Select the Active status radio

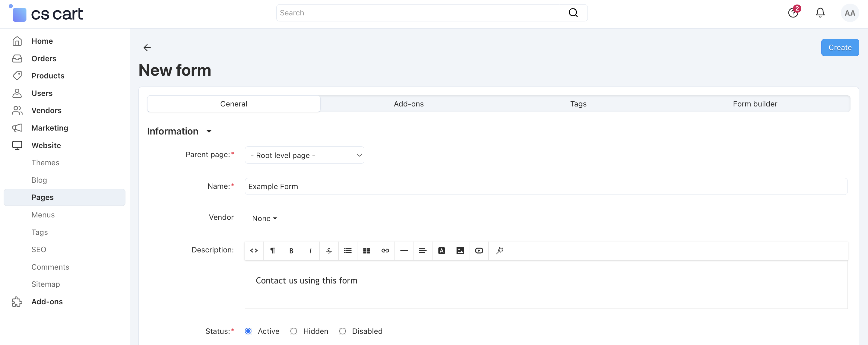tap(248, 331)
